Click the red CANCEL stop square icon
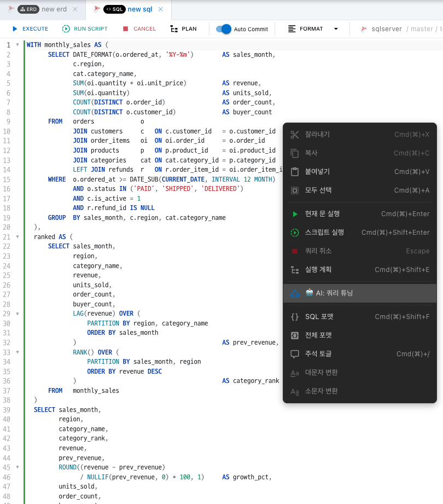This screenshot has height=504, width=443. point(126,29)
